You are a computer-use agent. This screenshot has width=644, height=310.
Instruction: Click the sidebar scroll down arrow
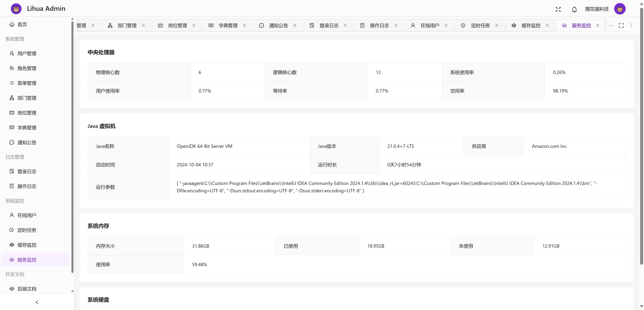coord(72,291)
